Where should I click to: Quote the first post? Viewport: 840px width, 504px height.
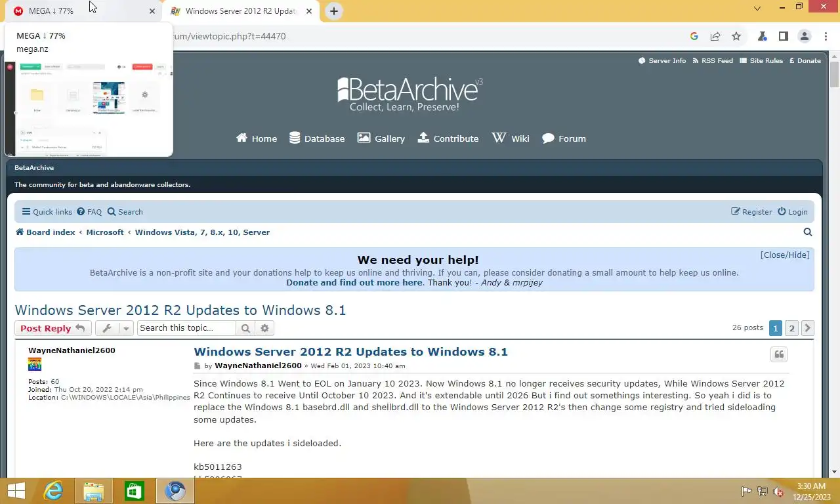tap(779, 354)
